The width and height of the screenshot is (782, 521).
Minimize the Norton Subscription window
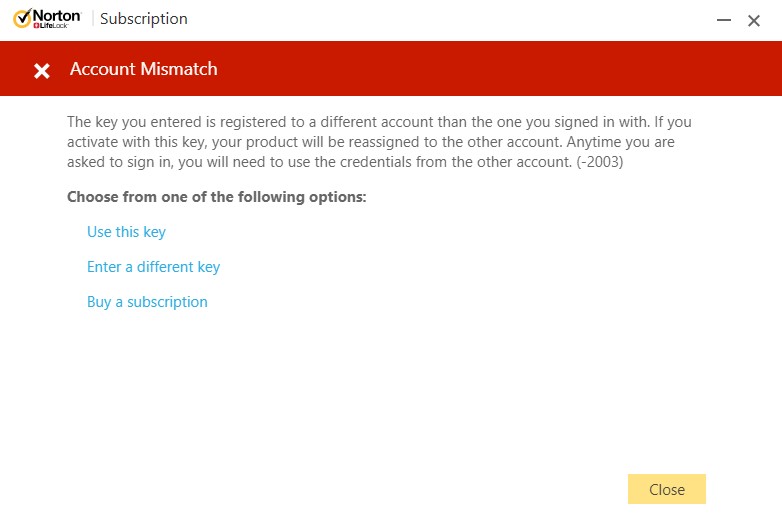724,20
